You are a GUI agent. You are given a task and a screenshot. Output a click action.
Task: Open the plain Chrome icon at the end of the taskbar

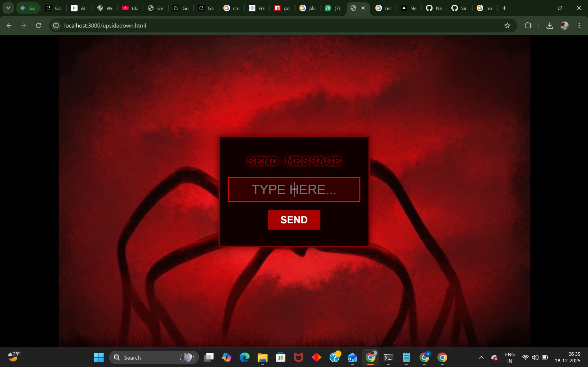pos(442,357)
